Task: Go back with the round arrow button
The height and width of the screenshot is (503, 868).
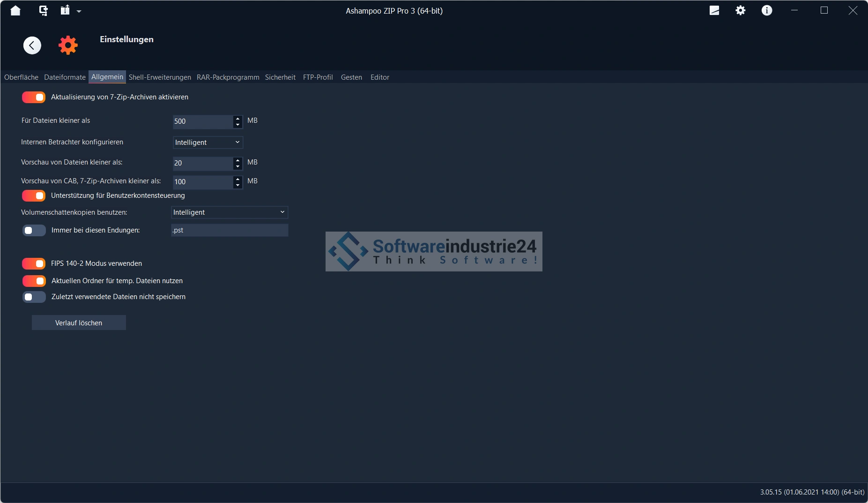Action: [x=32, y=45]
